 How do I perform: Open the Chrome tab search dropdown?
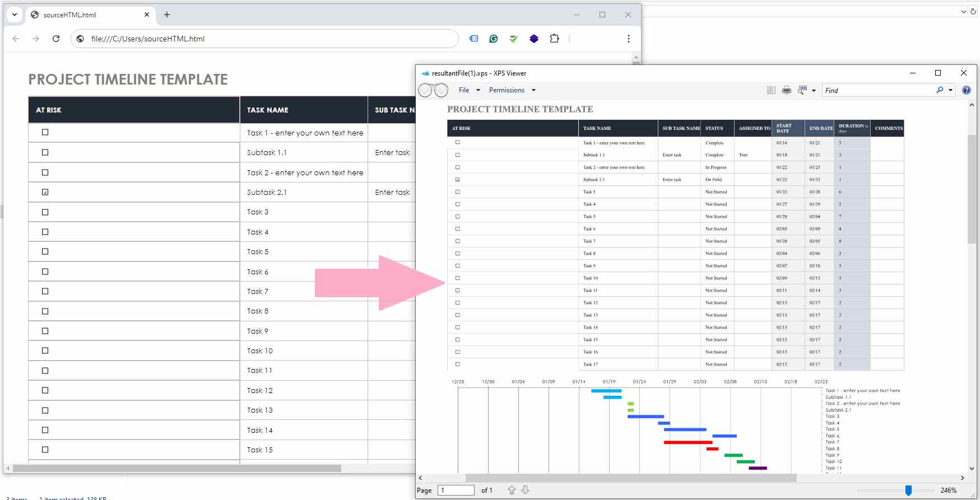point(15,15)
